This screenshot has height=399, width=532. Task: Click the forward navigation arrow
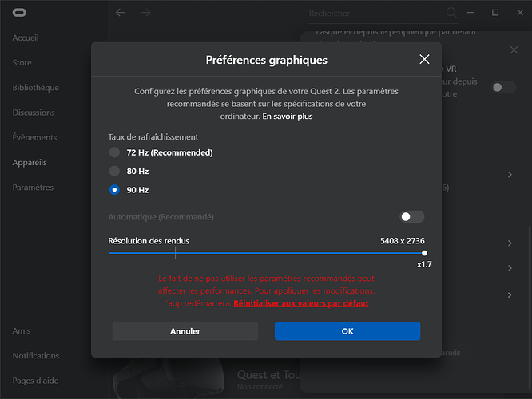pos(145,13)
